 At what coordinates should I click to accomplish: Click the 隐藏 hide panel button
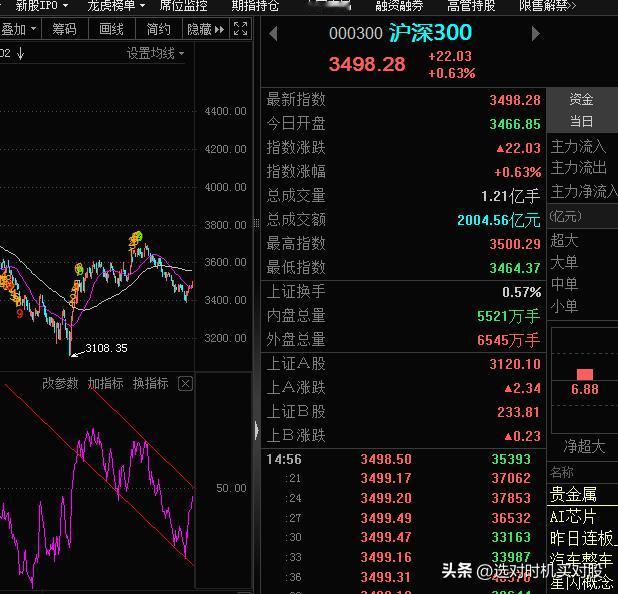(205, 29)
